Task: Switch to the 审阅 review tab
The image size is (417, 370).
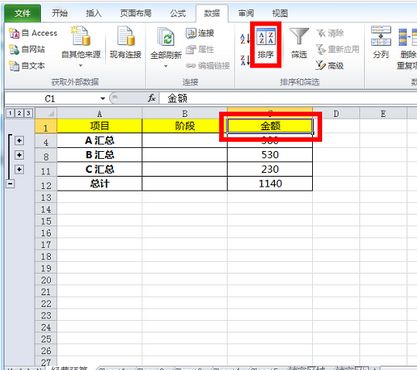Action: pos(246,13)
